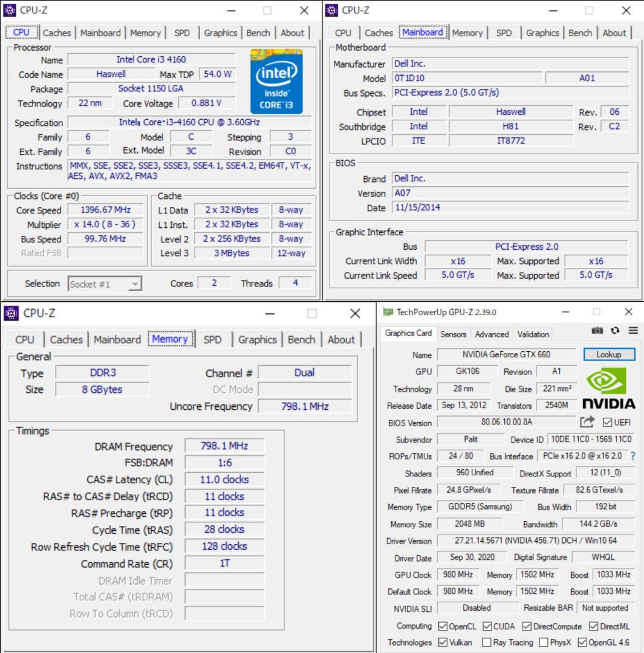The image size is (644, 653).
Task: Click the Driver Version field in GPU-Z
Action: pyautogui.click(x=536, y=541)
